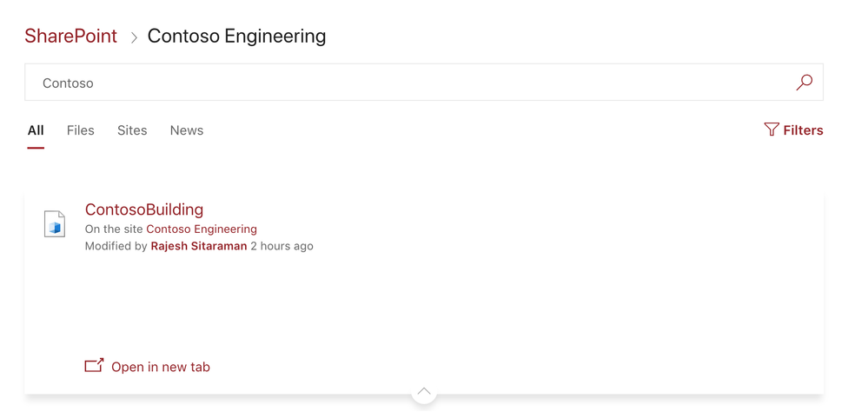Go to SharePoint home in breadcrumb

click(x=71, y=37)
